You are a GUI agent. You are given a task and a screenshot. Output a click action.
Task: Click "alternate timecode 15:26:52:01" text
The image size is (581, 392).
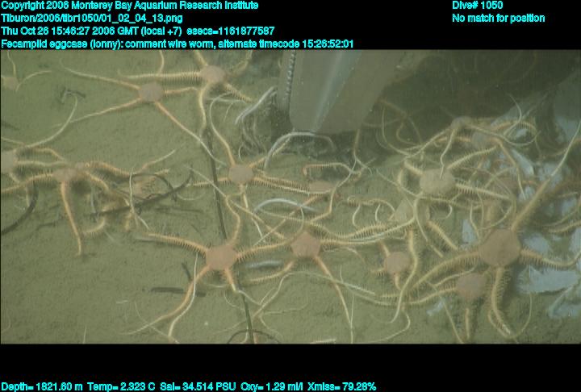click(286, 44)
